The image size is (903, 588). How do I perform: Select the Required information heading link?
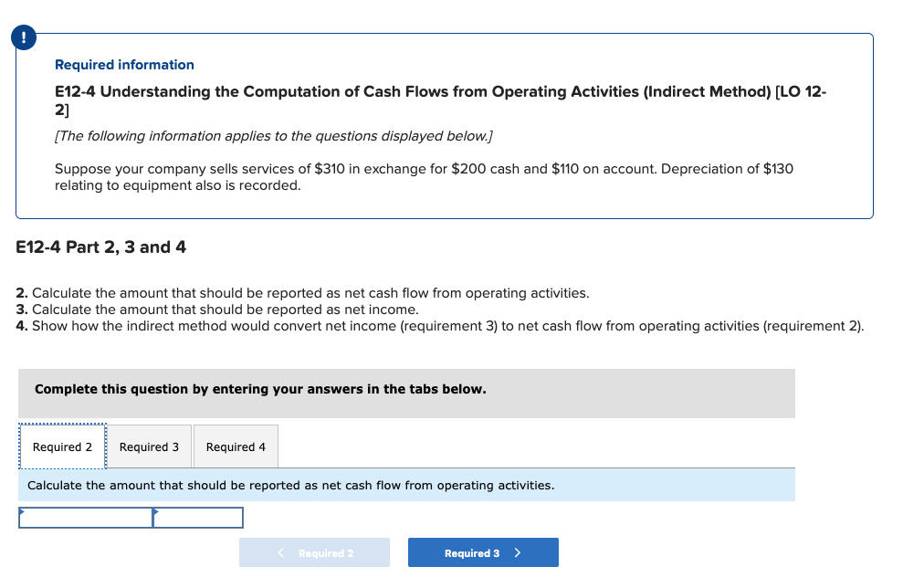124,65
